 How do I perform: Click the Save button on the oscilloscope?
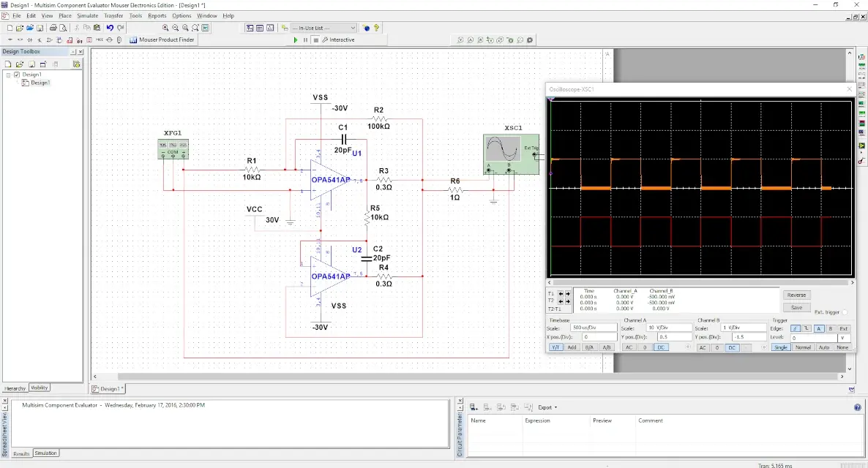(796, 308)
